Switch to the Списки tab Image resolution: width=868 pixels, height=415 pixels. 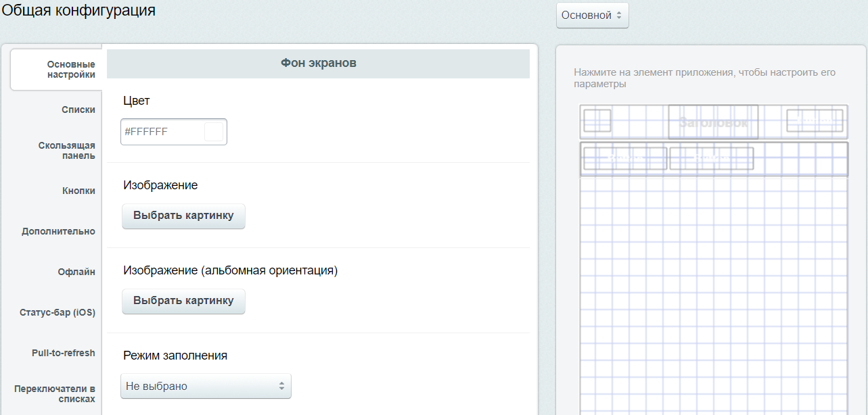coord(78,109)
